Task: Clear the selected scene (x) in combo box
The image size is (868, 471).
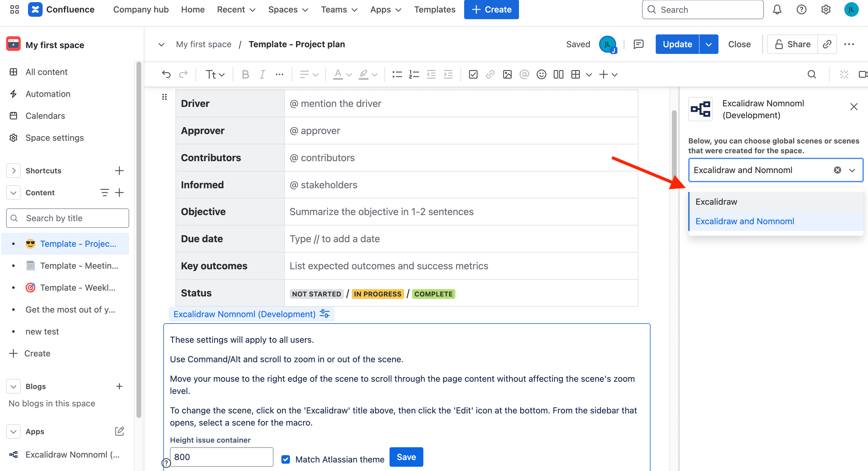Action: [837, 170]
